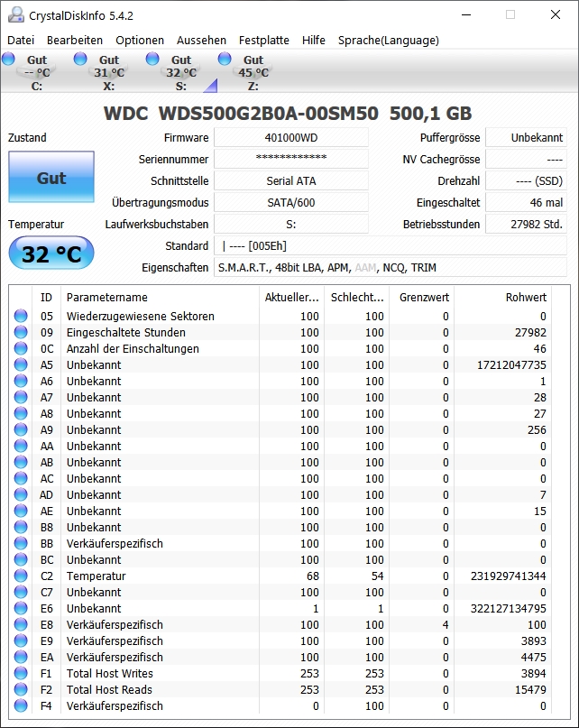Click the Übertragungsmodus field SATA/600

pyautogui.click(x=291, y=202)
